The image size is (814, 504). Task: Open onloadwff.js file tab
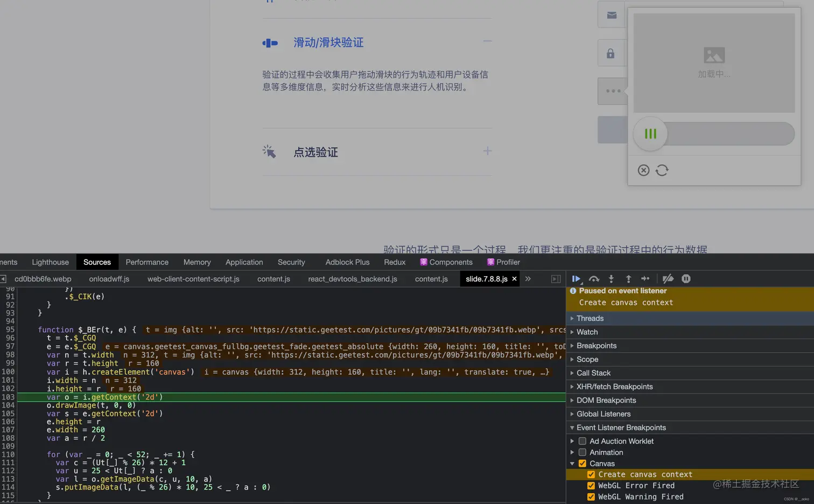109,279
